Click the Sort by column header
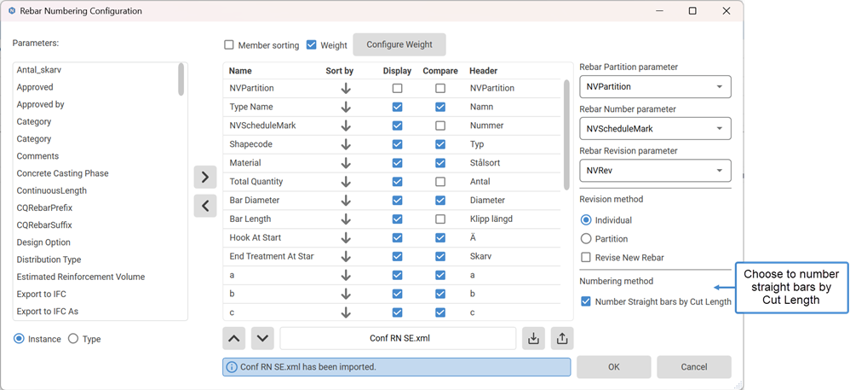 tap(339, 71)
